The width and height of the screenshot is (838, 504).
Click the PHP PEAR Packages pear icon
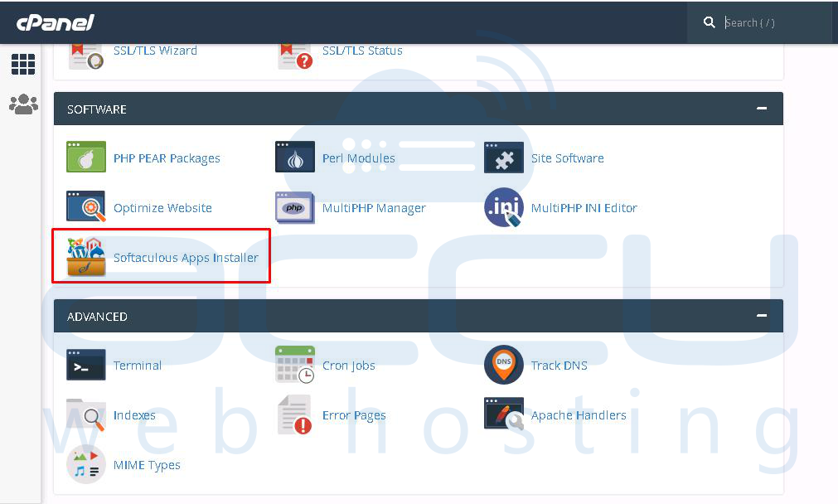(86, 157)
